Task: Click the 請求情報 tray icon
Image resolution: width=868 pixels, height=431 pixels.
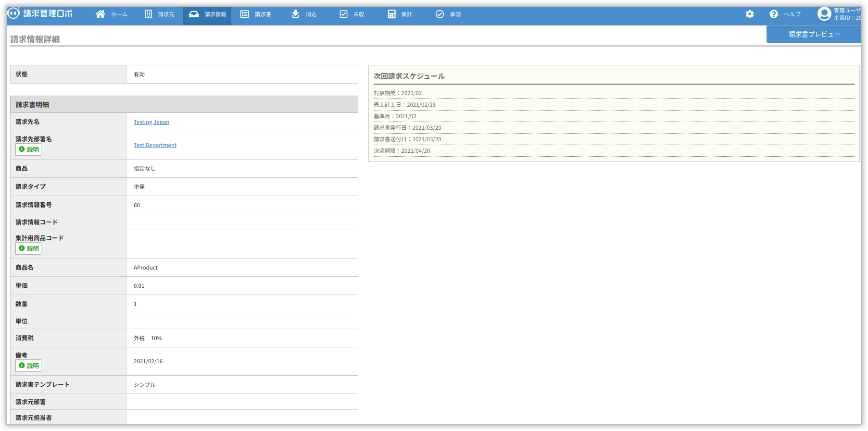Action: [194, 14]
